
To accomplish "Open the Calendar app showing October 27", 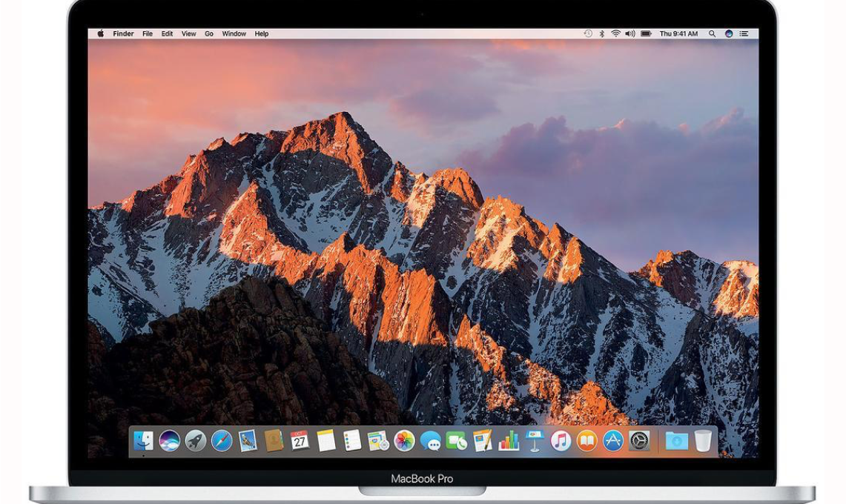I will pyautogui.click(x=298, y=441).
